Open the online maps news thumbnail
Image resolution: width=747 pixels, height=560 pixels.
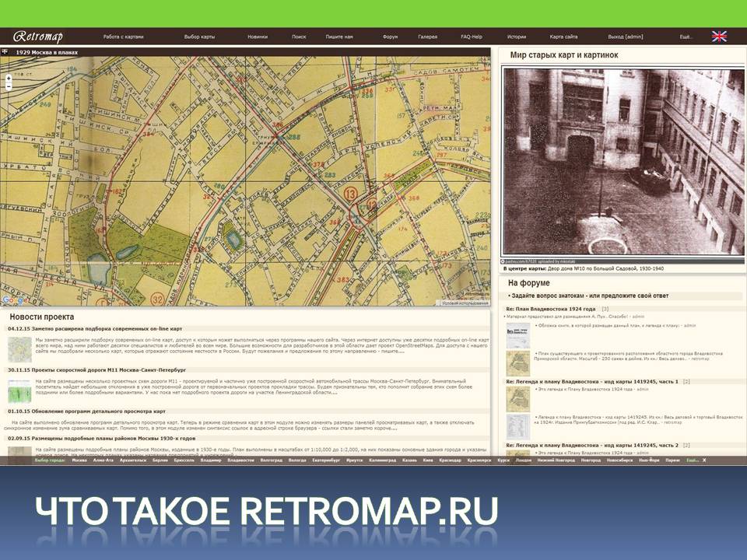(19, 349)
